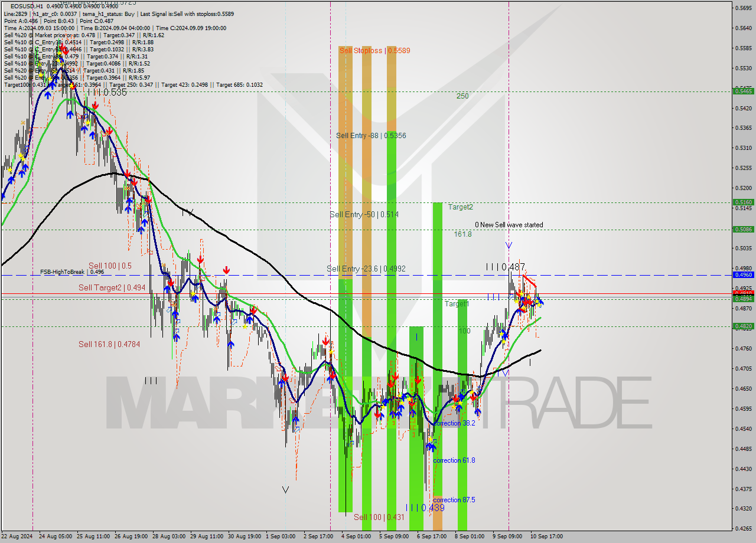Click the green 0.4820 price tag

(743, 326)
